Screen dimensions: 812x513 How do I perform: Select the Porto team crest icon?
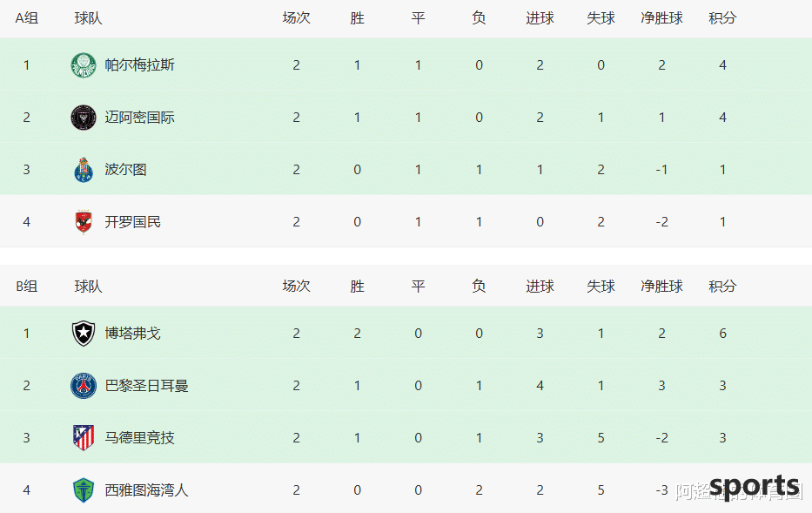pos(84,170)
